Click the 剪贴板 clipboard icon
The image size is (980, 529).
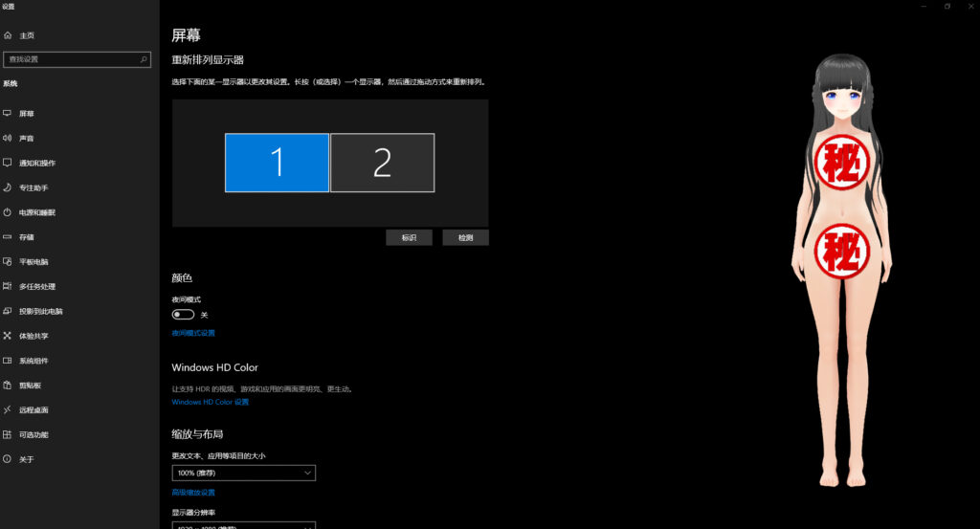coord(8,386)
